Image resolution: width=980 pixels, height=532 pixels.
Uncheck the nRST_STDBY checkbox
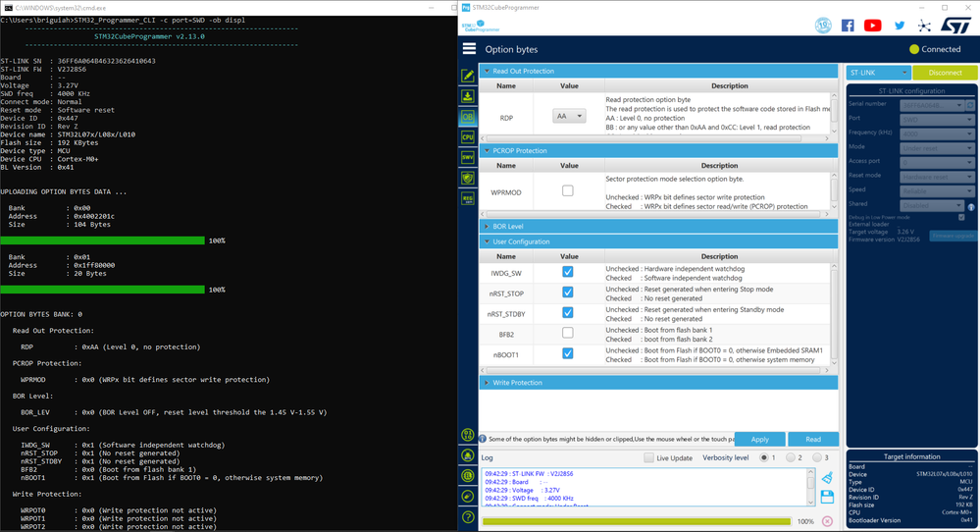(x=568, y=312)
